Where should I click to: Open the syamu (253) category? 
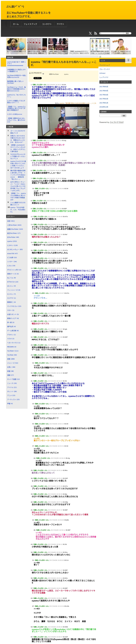click(12, 241)
